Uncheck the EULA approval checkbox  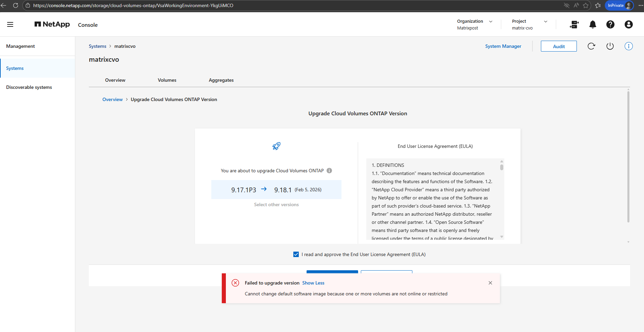pyautogui.click(x=296, y=254)
